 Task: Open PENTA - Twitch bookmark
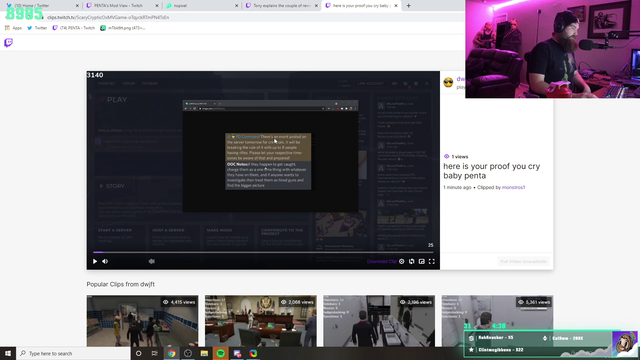[74, 28]
